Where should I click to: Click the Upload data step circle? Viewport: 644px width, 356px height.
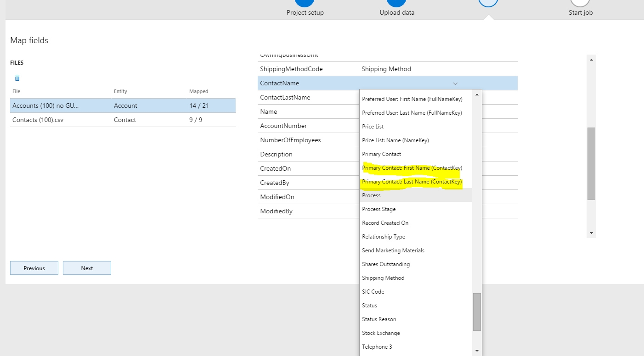click(x=397, y=3)
